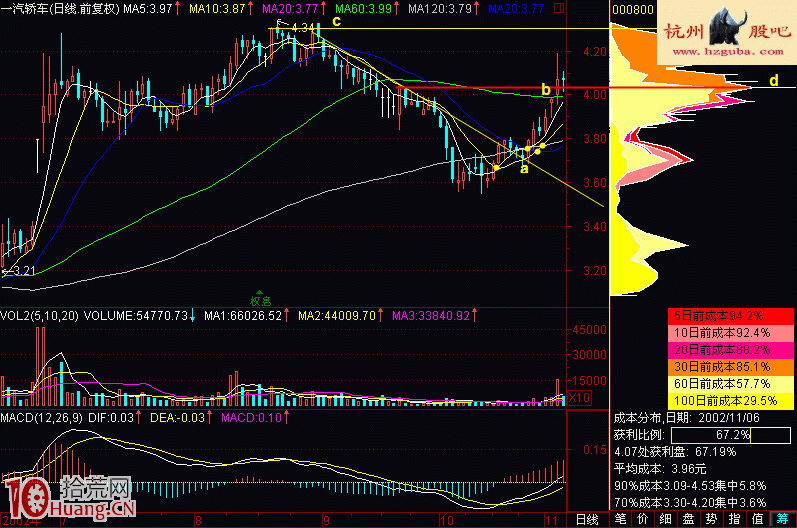Switch to the 势 tab
The image size is (797, 528).
712,519
